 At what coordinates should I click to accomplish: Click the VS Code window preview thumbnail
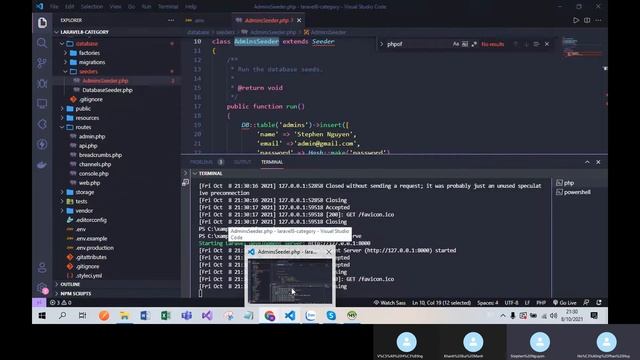pos(290,282)
